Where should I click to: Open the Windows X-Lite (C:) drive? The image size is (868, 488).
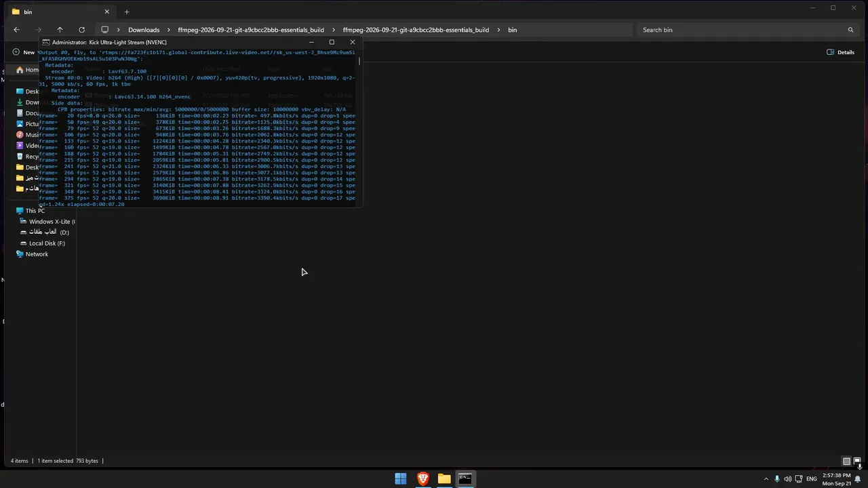point(47,222)
